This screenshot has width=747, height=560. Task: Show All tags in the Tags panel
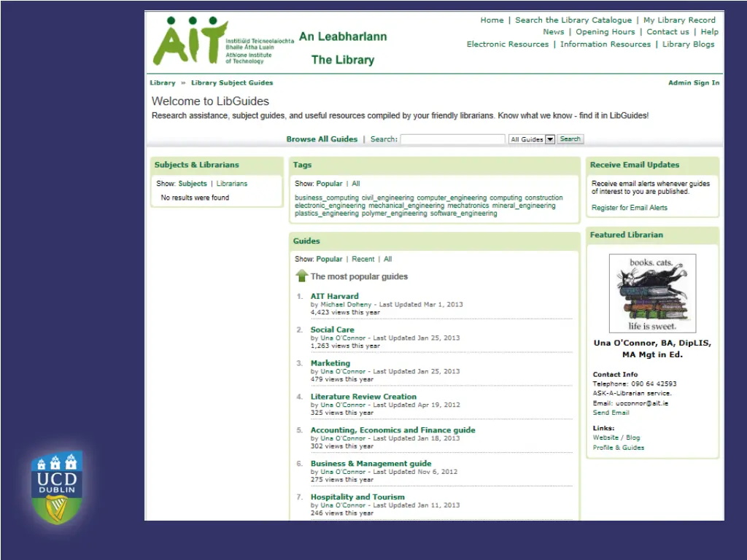[356, 184]
